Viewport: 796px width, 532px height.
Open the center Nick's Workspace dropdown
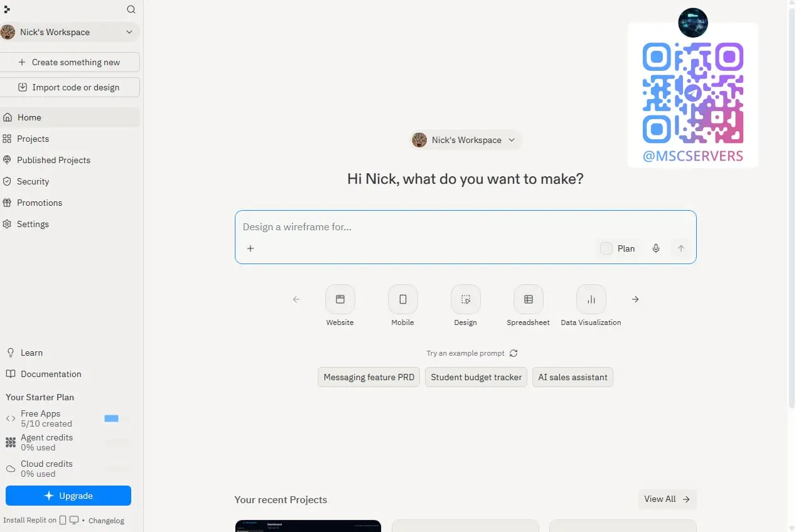[465, 140]
